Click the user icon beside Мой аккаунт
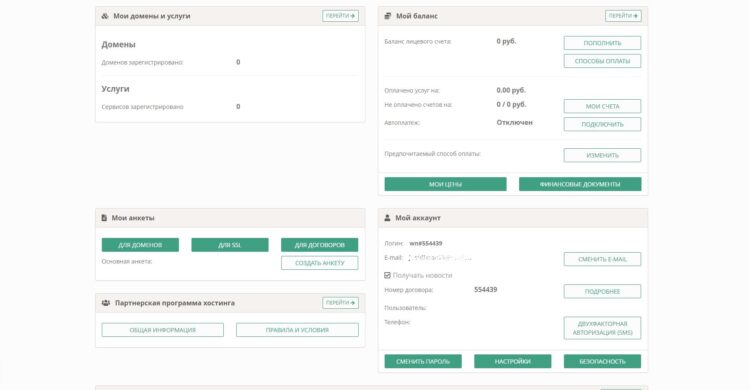This screenshot has height=390, width=750. click(387, 218)
